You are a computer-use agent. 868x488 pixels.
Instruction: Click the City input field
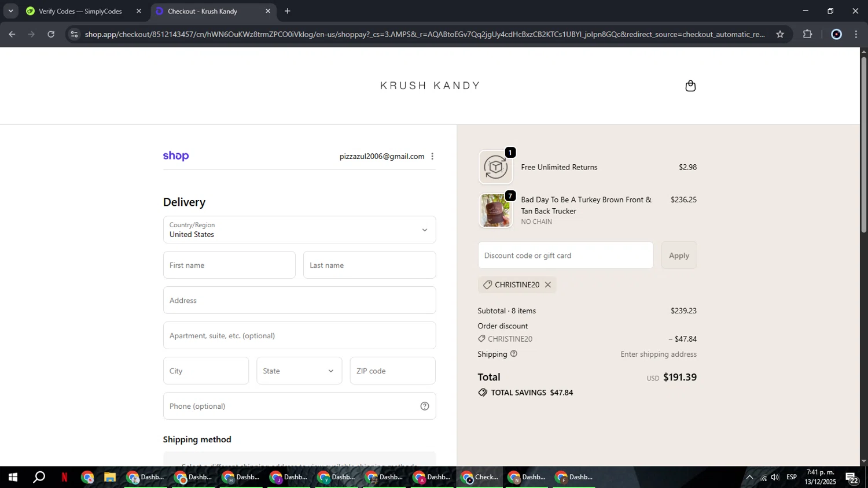click(206, 371)
